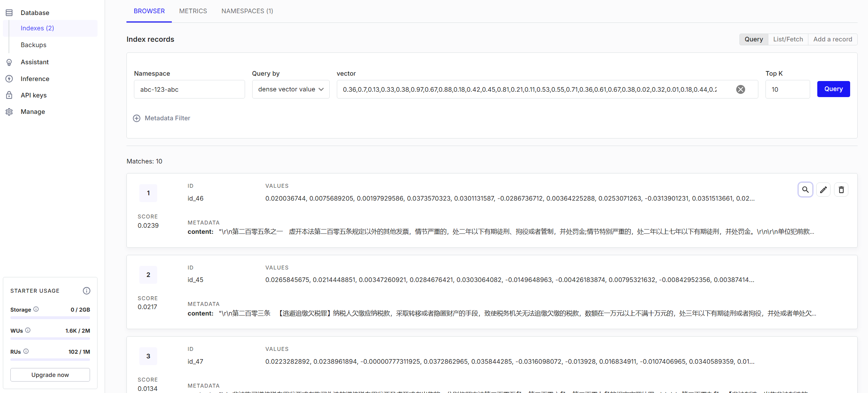This screenshot has width=868, height=393.
Task: Select the Query mode toggle
Action: [x=753, y=39]
